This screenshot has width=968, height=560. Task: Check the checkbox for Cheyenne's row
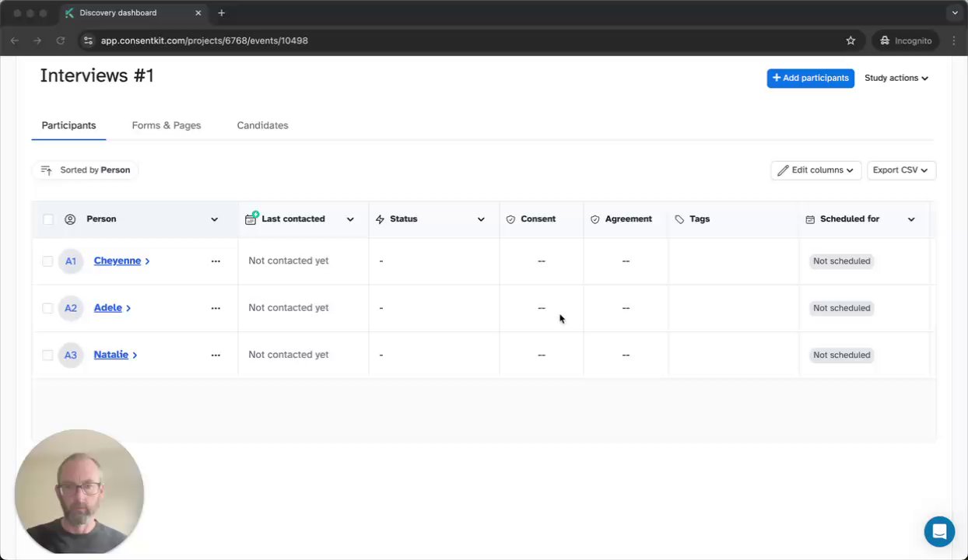point(48,261)
